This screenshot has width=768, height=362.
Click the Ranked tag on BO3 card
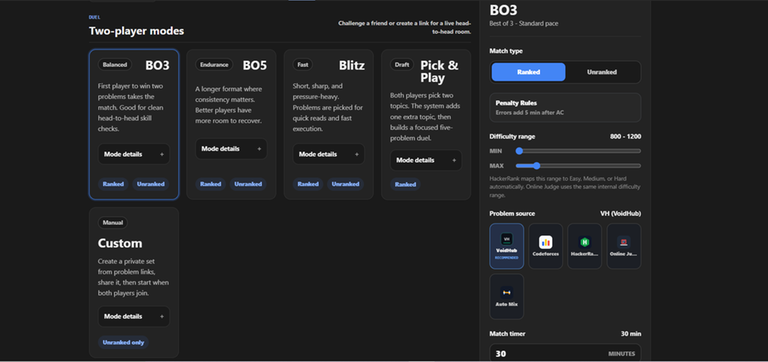[113, 184]
